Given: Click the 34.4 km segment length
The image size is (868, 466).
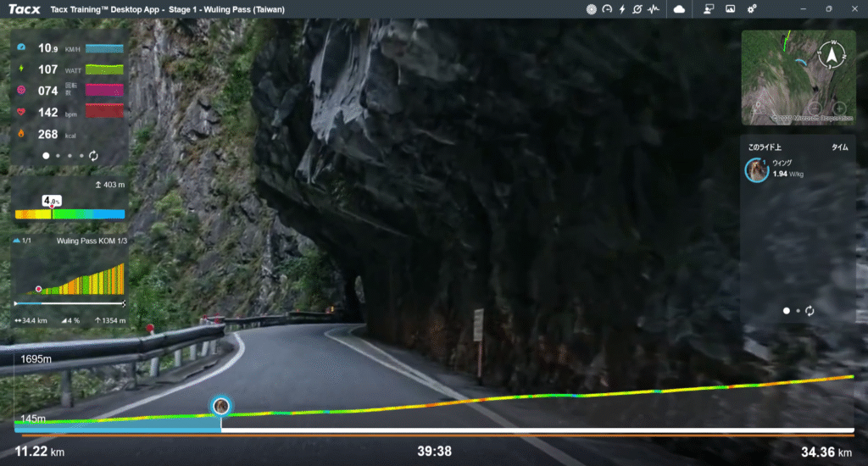Looking at the screenshot, I should [31, 320].
